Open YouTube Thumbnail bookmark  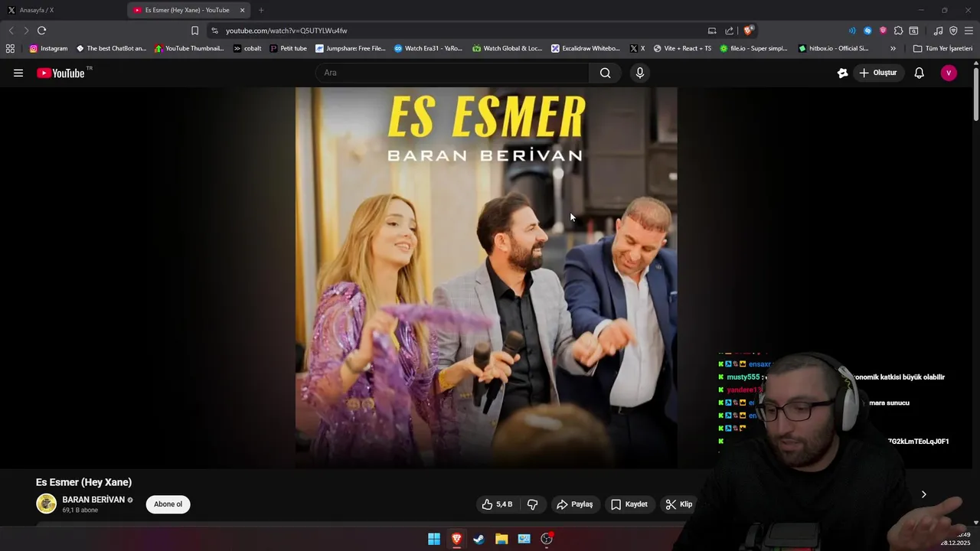coord(189,48)
